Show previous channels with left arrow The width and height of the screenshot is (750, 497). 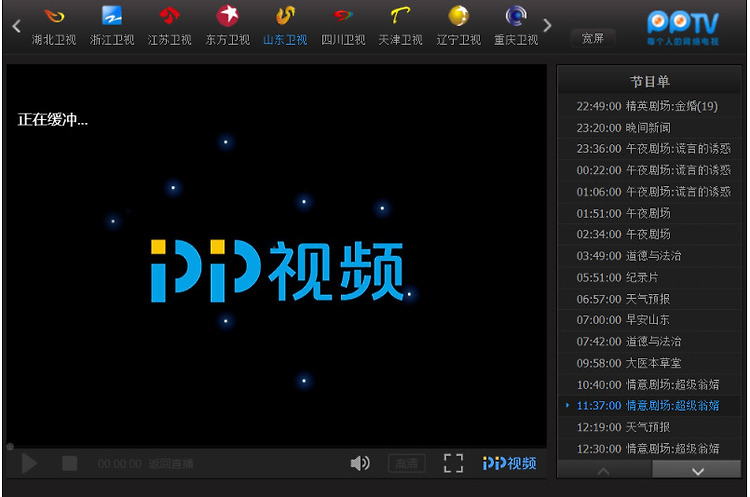coord(16,26)
